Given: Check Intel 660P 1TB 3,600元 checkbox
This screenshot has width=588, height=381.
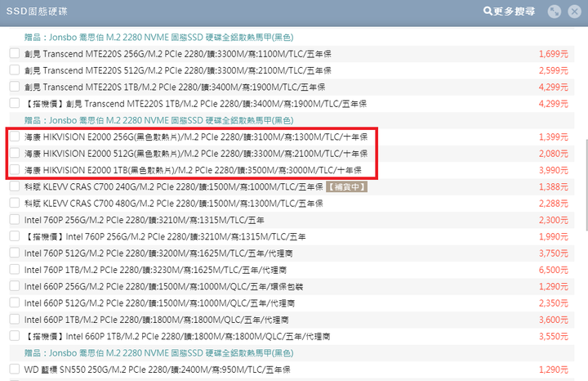Looking at the screenshot, I should point(15,319).
